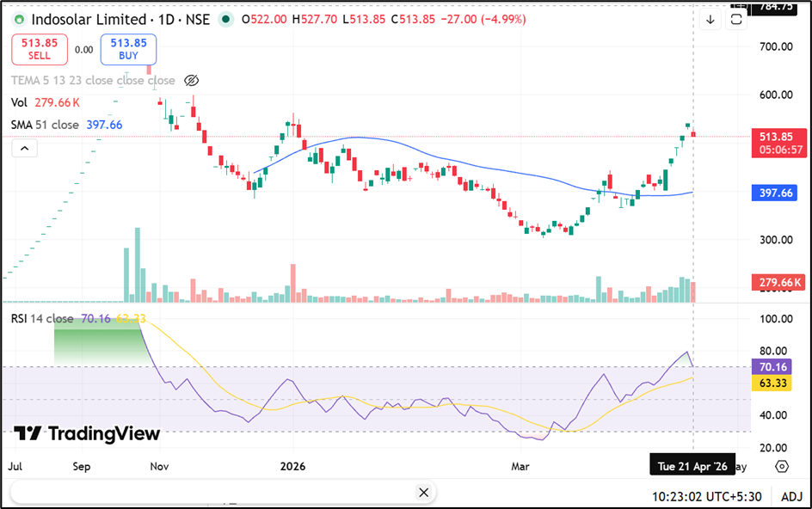Click the Indosolar symbol logo icon

(x=19, y=19)
